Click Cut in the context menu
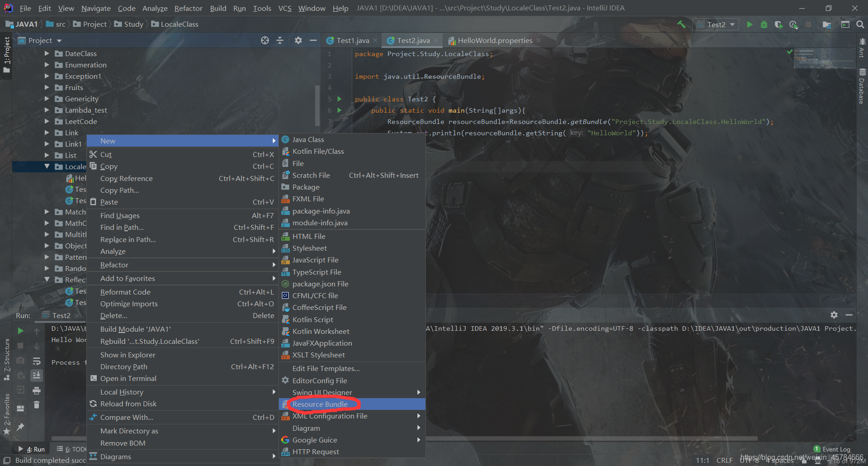Image resolution: width=868 pixels, height=466 pixels. point(183,154)
